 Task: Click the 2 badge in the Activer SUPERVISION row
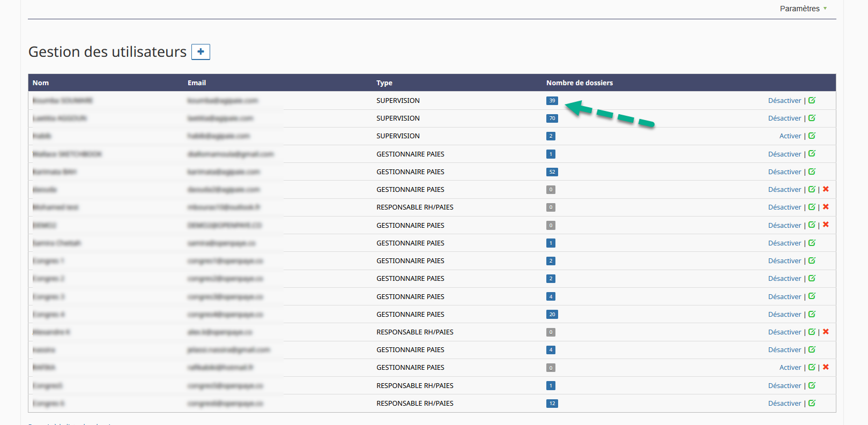point(551,136)
